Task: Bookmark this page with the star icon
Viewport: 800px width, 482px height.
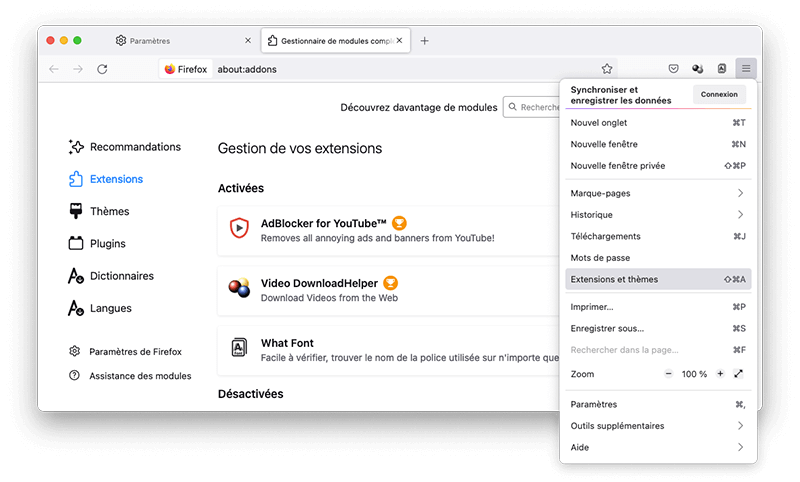Action: click(x=606, y=68)
